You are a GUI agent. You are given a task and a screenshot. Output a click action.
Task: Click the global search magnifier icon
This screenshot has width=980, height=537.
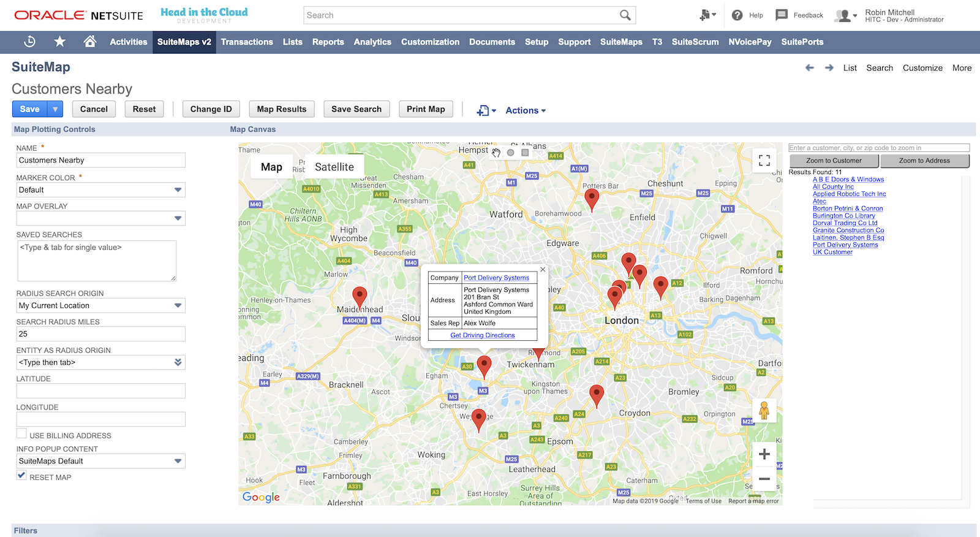click(625, 15)
